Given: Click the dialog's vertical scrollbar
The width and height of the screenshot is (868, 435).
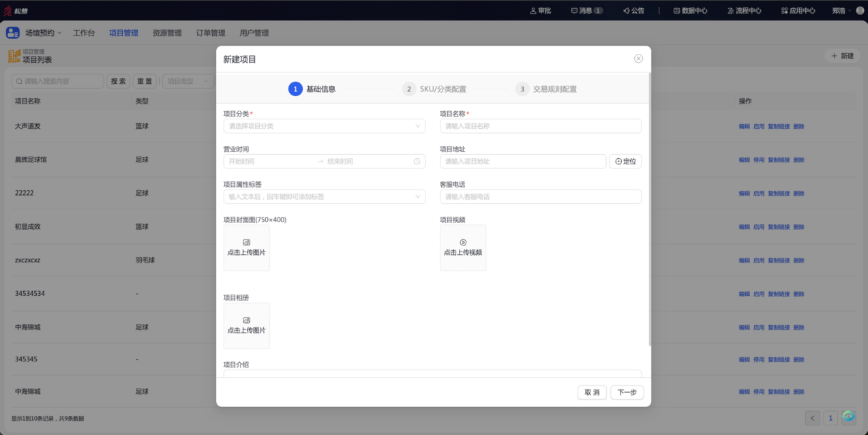Looking at the screenshot, I should tap(649, 208).
